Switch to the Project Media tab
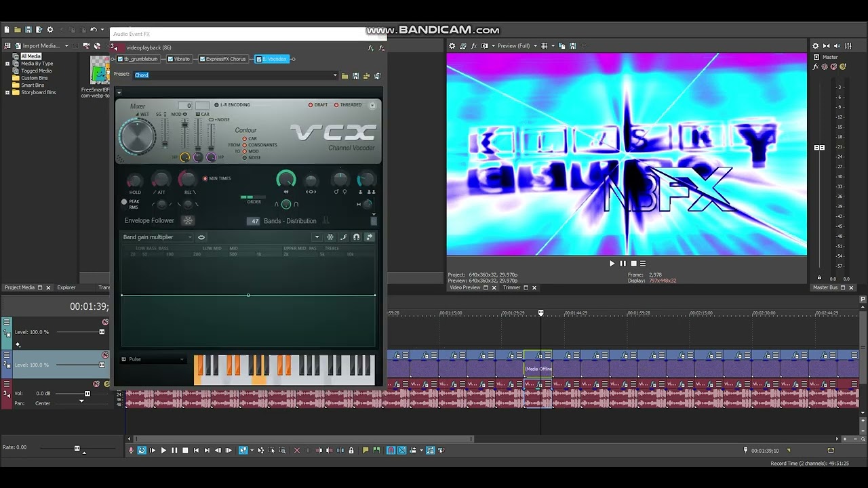 click(x=19, y=287)
